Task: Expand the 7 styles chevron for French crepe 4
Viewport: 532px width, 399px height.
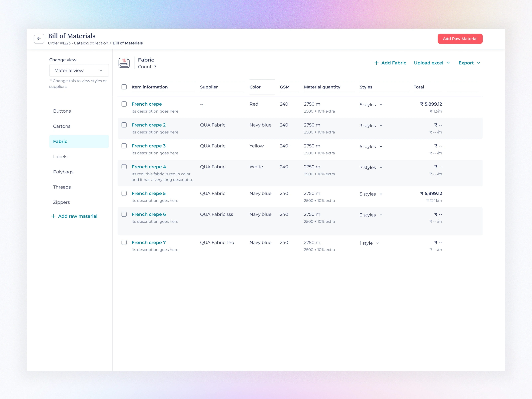Action: pos(381,167)
